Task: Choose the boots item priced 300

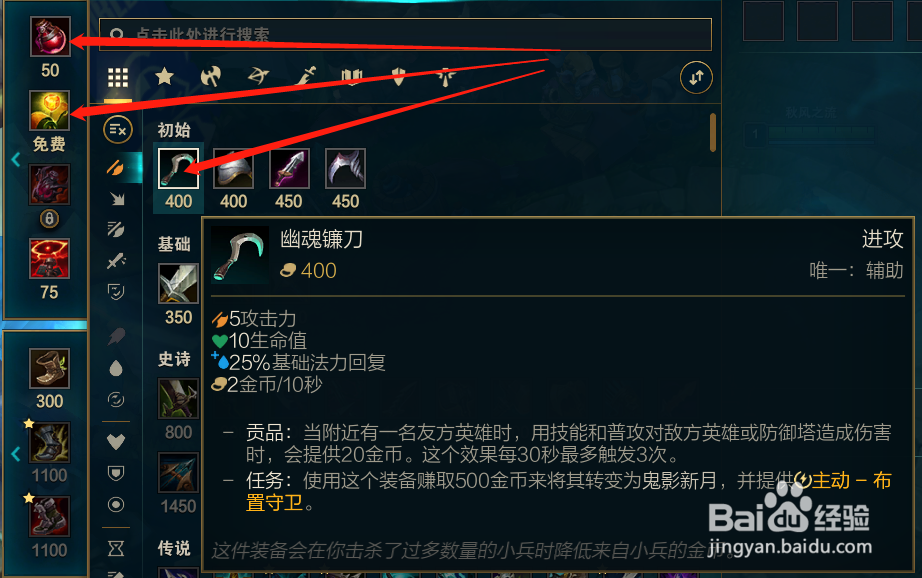Action: [x=50, y=368]
